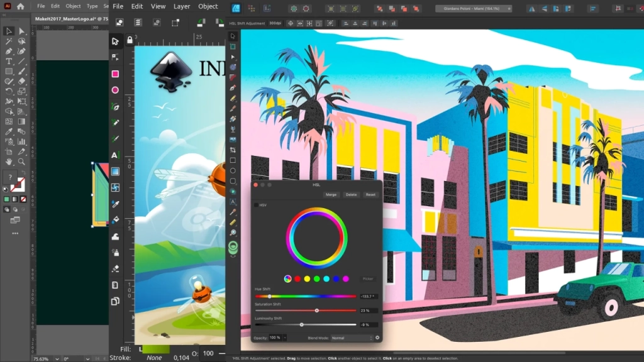This screenshot has height=362, width=644.
Task: Click the Illustrator Home icon
Action: coord(21,6)
